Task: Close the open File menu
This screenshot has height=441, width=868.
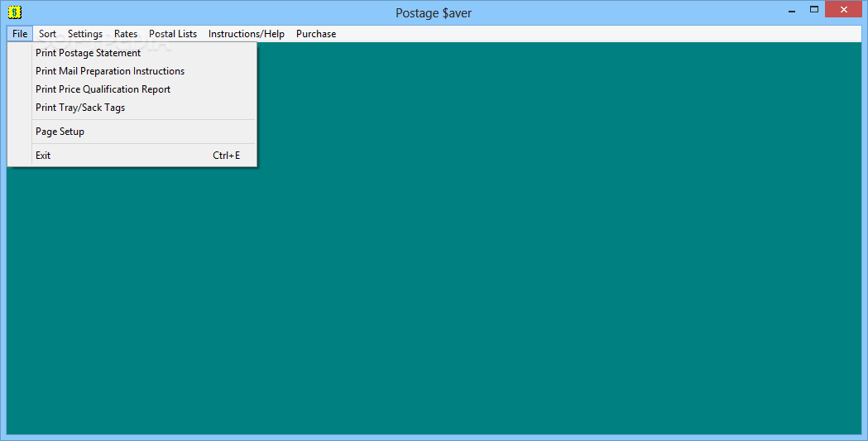Action: click(x=20, y=34)
